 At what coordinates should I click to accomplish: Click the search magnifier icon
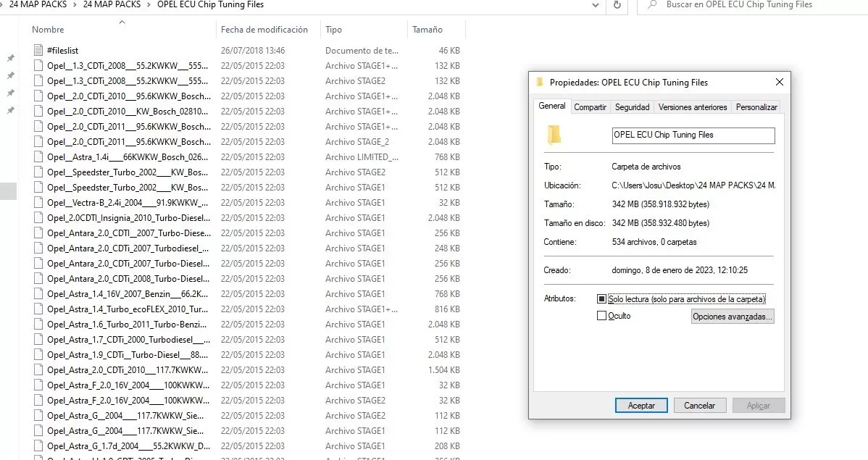pos(652,4)
